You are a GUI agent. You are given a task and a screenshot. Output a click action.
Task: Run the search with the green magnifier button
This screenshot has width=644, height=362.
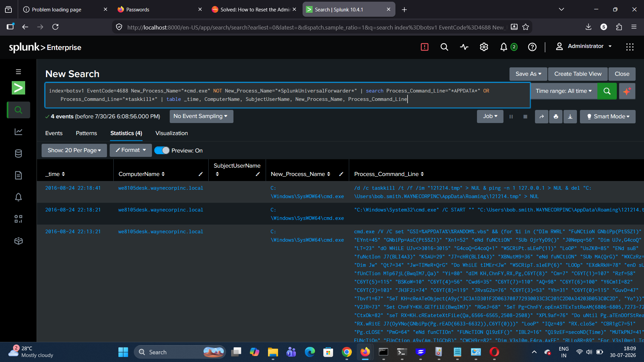[x=607, y=91]
